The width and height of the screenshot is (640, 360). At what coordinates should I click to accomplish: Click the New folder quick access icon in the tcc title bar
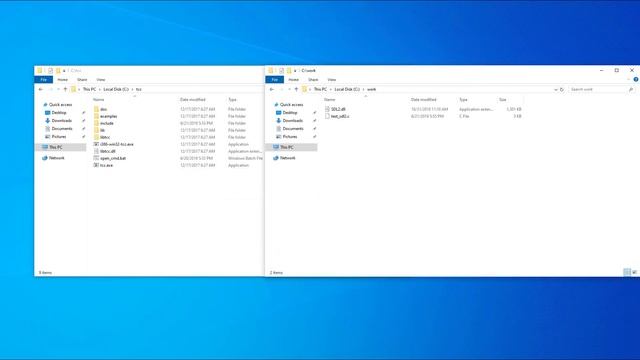click(58, 71)
